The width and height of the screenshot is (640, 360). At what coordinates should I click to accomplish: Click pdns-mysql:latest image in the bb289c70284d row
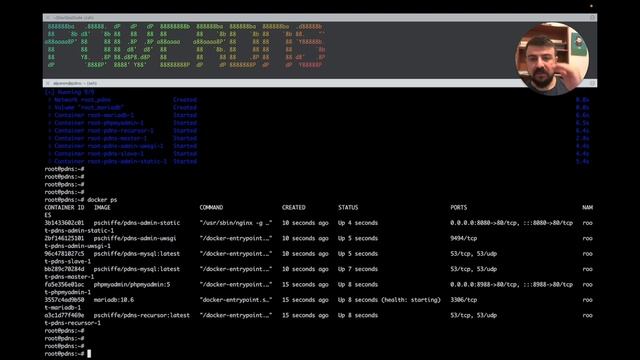(137, 269)
